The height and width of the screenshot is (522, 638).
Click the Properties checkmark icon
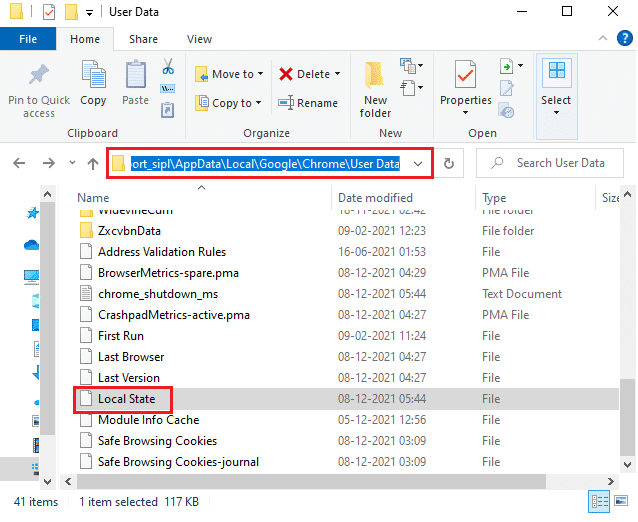coord(465,74)
